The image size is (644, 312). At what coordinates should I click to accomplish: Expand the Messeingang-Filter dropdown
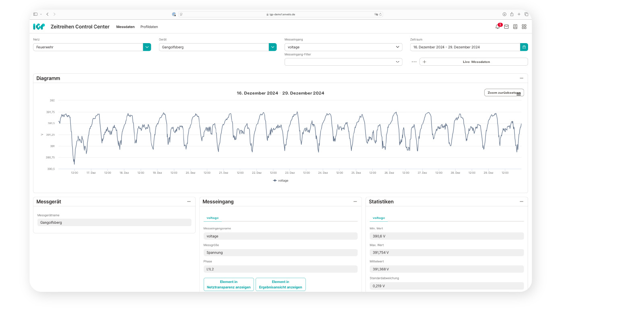(343, 62)
